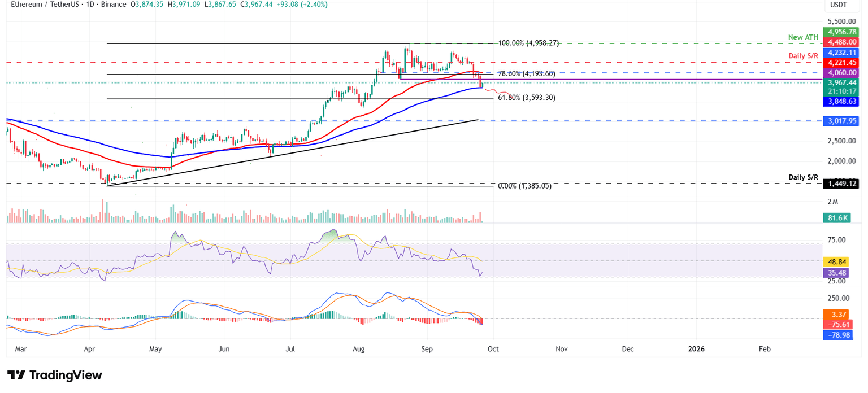Image resolution: width=868 pixels, height=393 pixels.
Task: Toggle the blue 3,017.95 dashed level badge
Action: (x=840, y=120)
